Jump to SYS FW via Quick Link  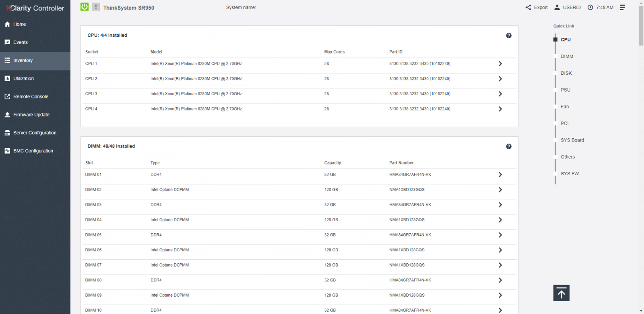(570, 174)
